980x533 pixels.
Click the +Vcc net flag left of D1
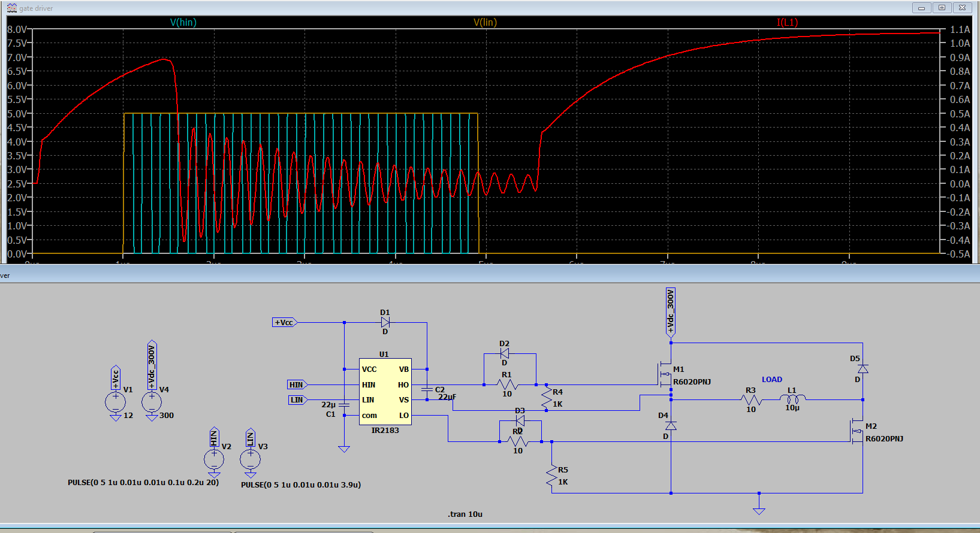tap(285, 322)
